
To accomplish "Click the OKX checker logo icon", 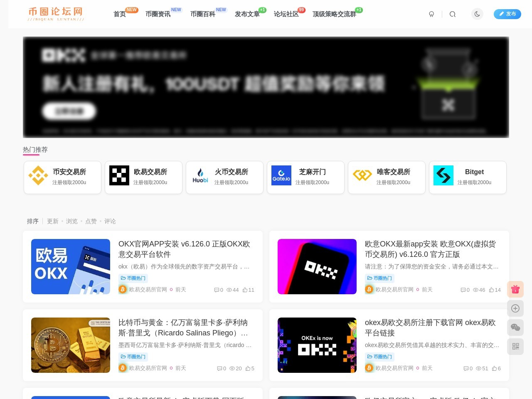I will [x=119, y=175].
